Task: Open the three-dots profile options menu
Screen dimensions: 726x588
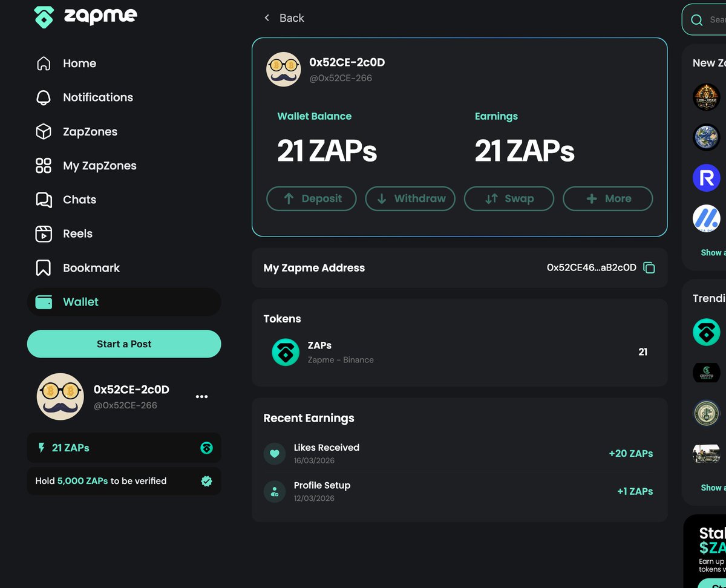Action: click(202, 397)
